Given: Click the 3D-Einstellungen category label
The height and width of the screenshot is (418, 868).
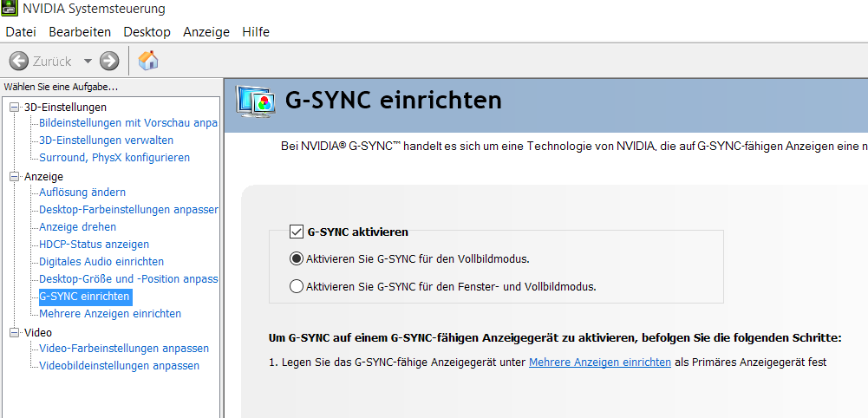Looking at the screenshot, I should pos(65,107).
